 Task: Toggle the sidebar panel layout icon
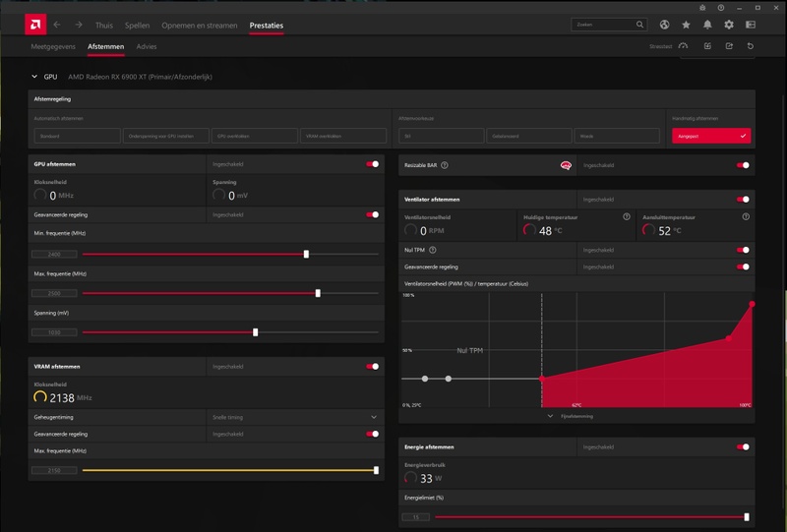tap(751, 25)
